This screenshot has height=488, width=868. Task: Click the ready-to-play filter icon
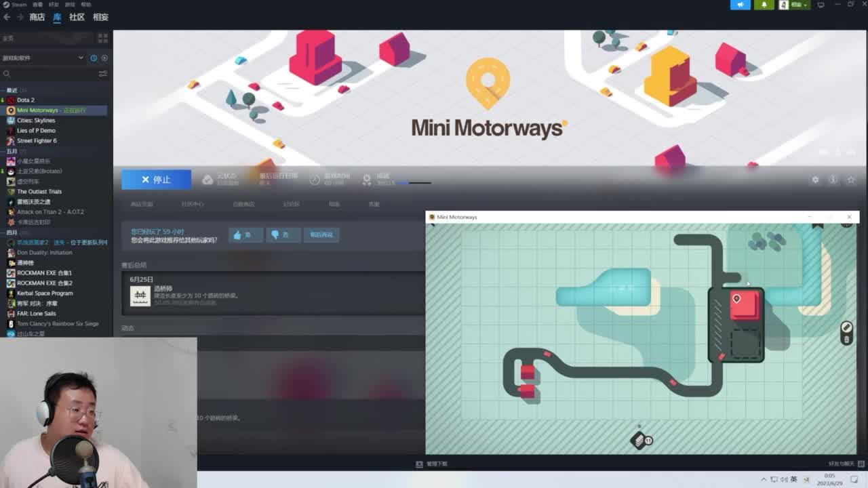point(104,58)
